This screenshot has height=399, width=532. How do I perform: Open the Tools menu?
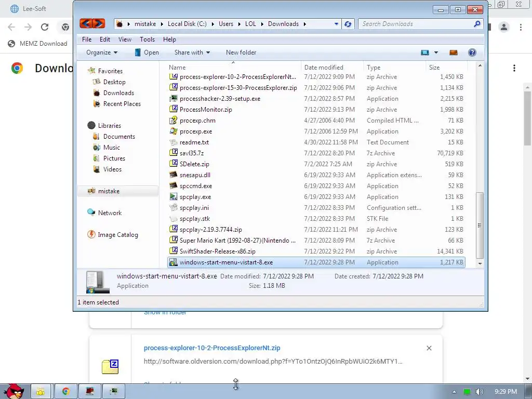(x=147, y=39)
